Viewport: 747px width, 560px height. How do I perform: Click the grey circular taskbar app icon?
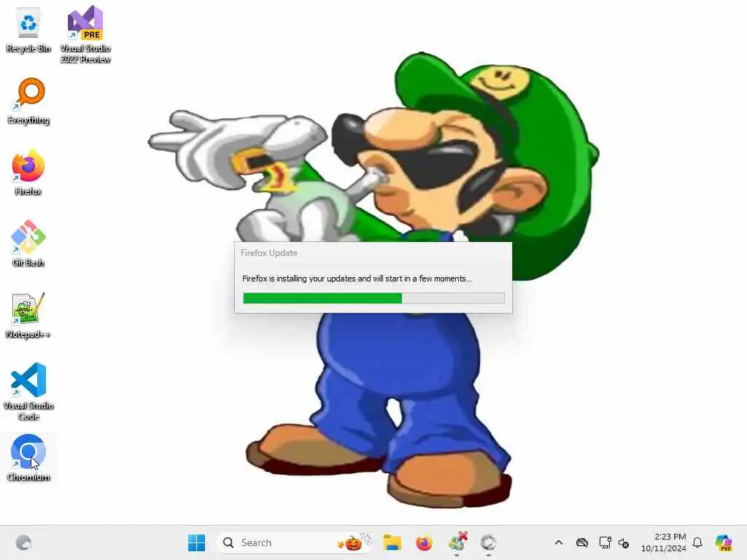pyautogui.click(x=488, y=542)
